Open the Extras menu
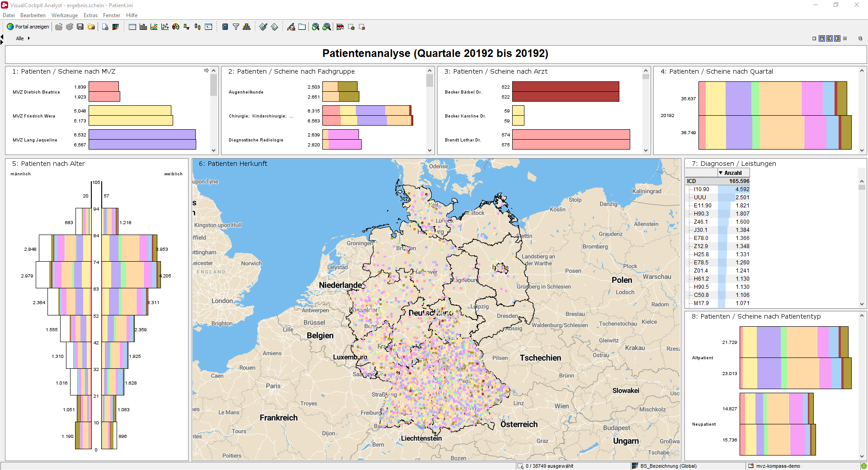868x470 pixels. pos(90,15)
